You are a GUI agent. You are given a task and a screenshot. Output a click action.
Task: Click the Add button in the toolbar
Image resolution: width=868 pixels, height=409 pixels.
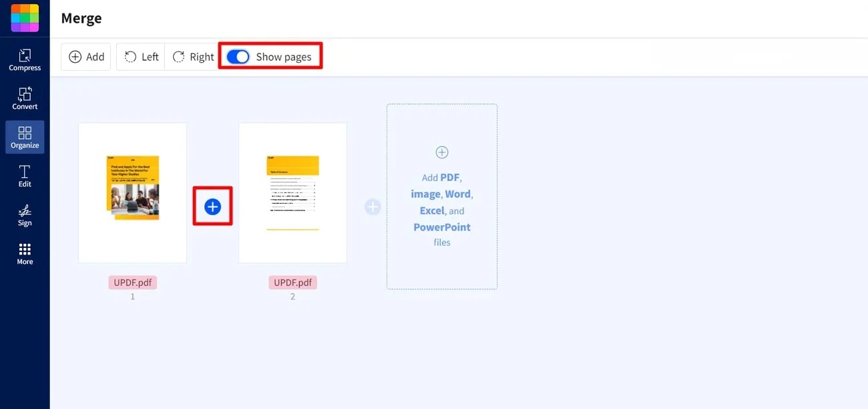pyautogui.click(x=85, y=56)
